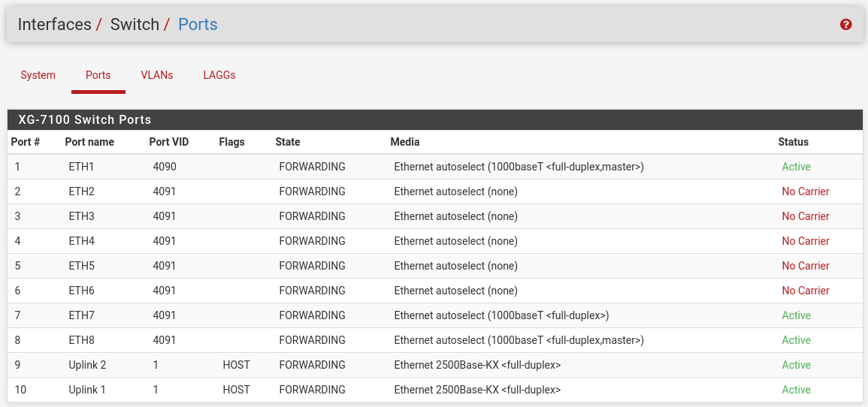868x407 pixels.
Task: Click the Port VID 4090 value
Action: pos(165,167)
